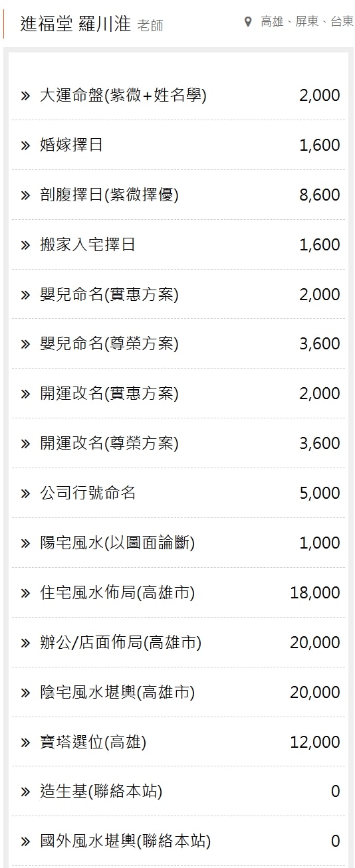Open the 嬰兒命名(實惠方案) service item
Screen dimensions: 355x868
click(x=178, y=294)
